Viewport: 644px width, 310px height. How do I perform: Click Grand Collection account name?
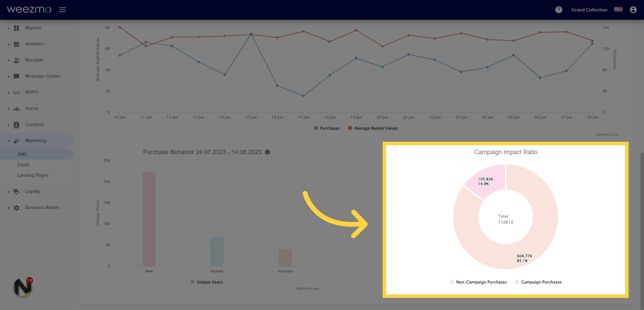(x=589, y=10)
